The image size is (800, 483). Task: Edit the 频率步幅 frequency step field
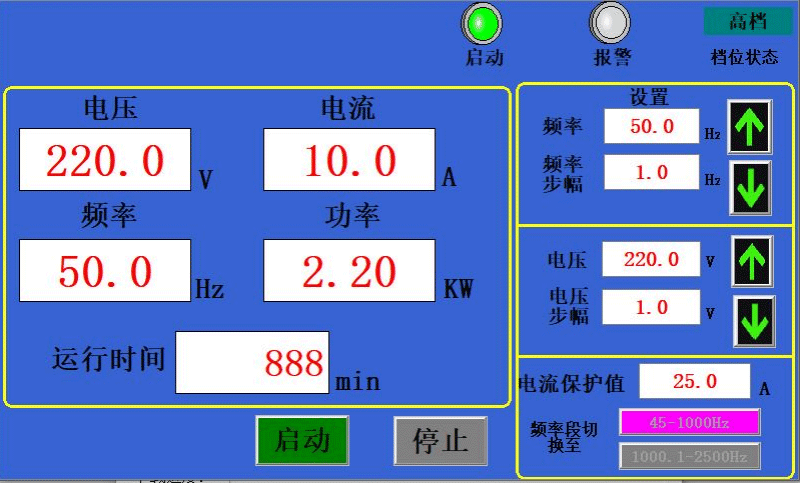coord(652,172)
